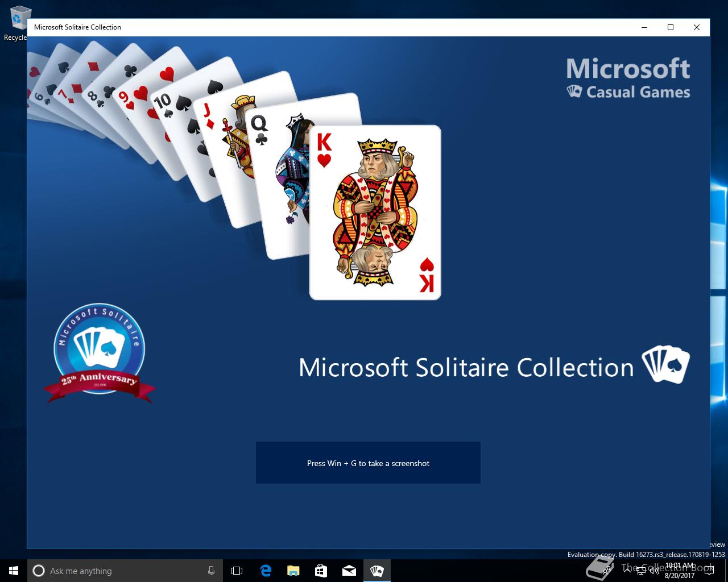The image size is (728, 582).
Task: Maximize the Microsoft Solitaire Collection window
Action: [x=671, y=27]
